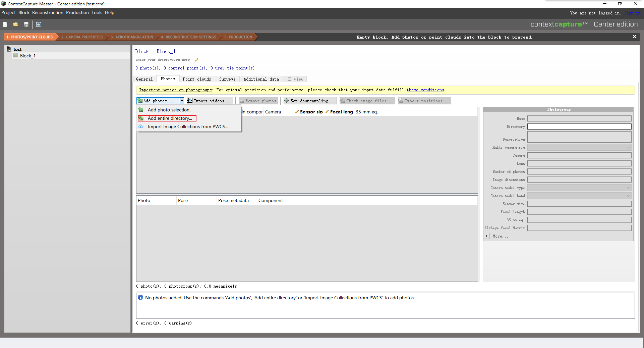Screen dimensions: 644x348
Task: Switch to the 3D view tab
Action: [x=295, y=79]
